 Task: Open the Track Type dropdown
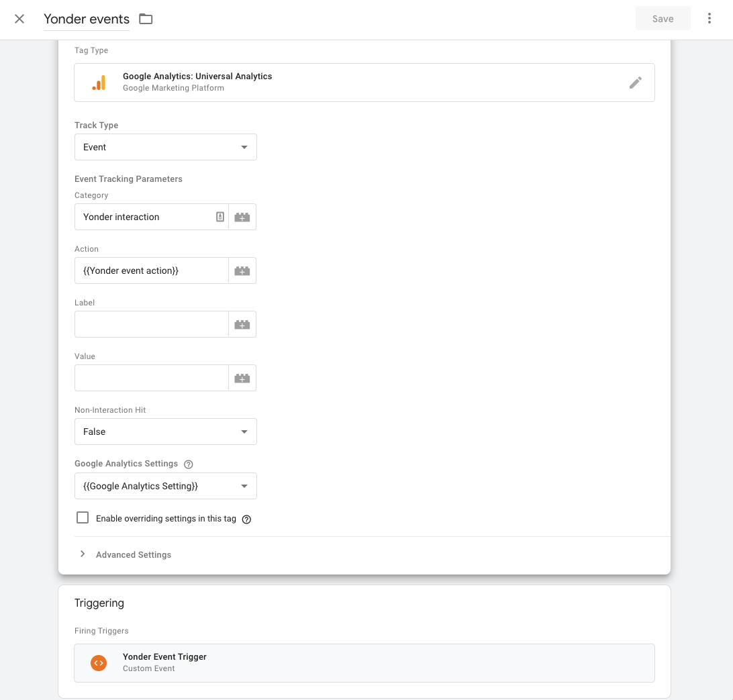coord(166,147)
